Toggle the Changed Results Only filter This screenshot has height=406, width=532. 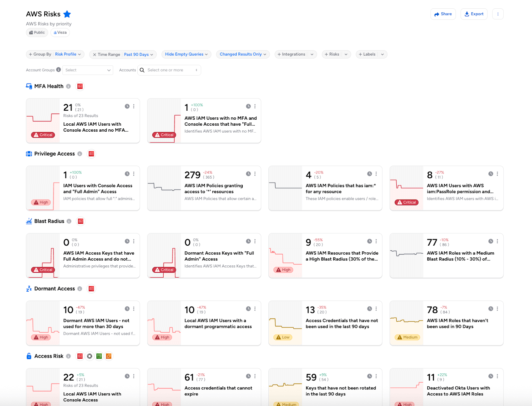tap(243, 54)
